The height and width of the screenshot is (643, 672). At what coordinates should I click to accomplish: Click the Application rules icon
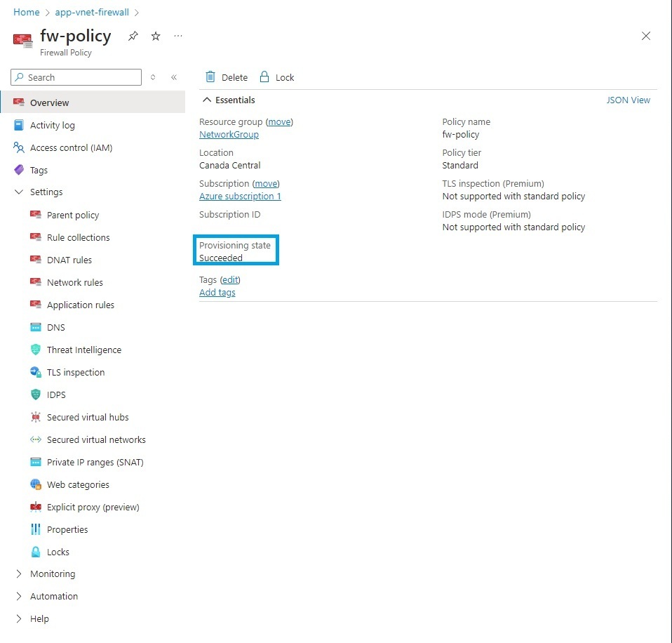(x=36, y=305)
